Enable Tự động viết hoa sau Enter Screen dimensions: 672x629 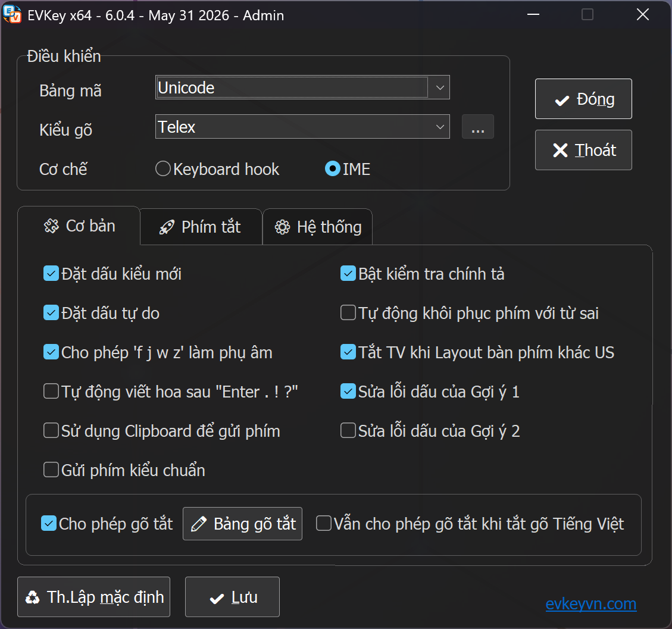(x=51, y=391)
